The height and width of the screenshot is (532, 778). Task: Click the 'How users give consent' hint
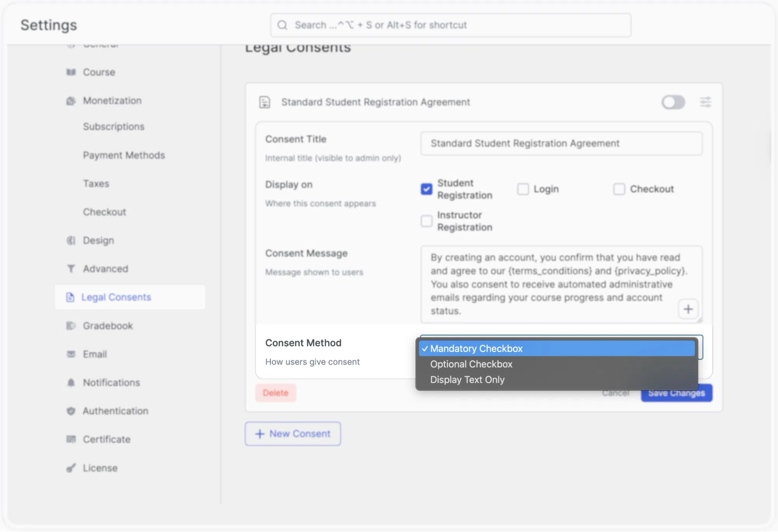coord(313,362)
